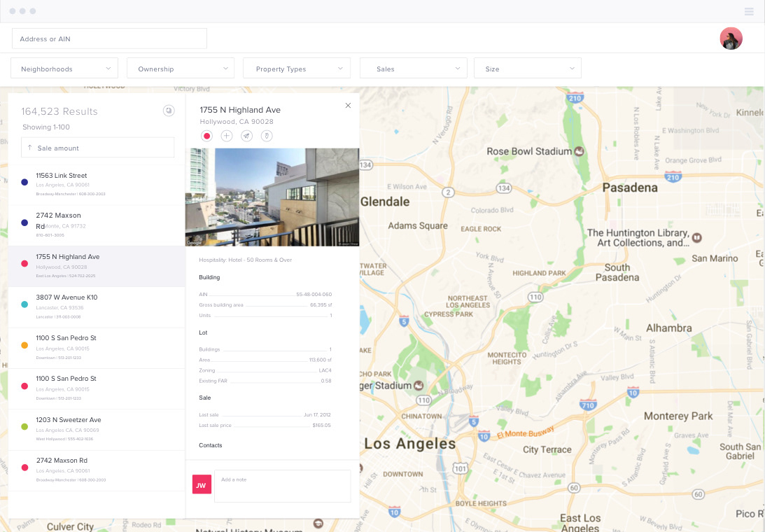
Task: Click the US 101 highway shield on the map
Action: tap(460, 469)
